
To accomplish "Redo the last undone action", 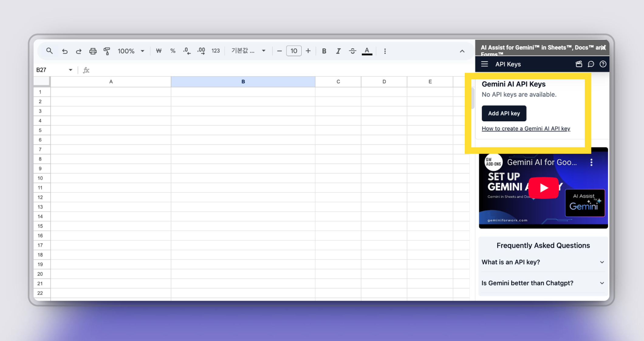I will [79, 51].
